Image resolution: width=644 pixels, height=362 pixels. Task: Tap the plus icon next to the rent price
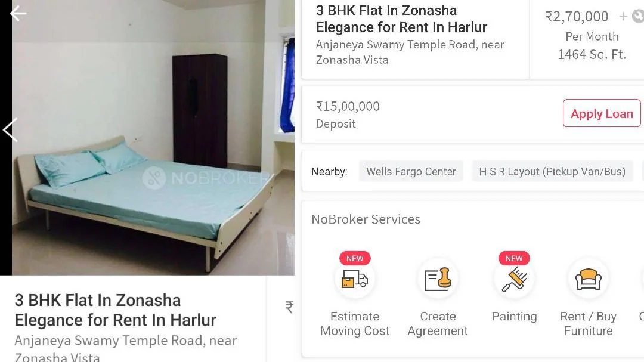pyautogui.click(x=623, y=16)
